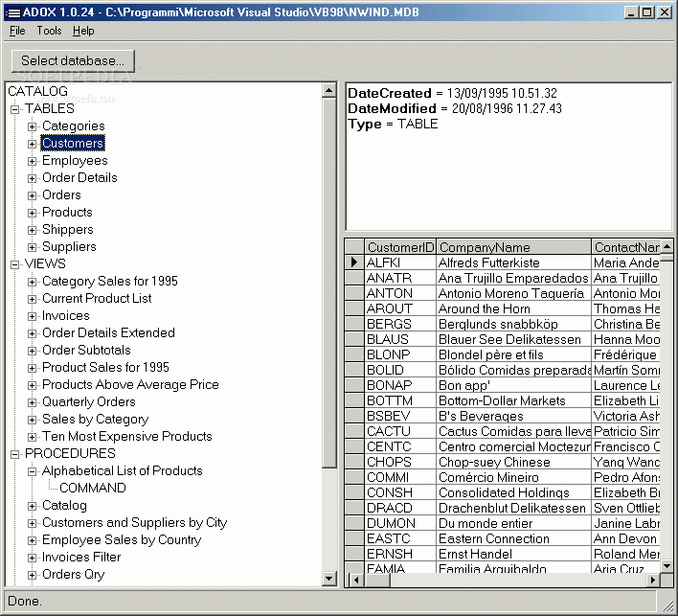The height and width of the screenshot is (616, 678).
Task: Click the row selector for ANATR
Action: tap(354, 278)
